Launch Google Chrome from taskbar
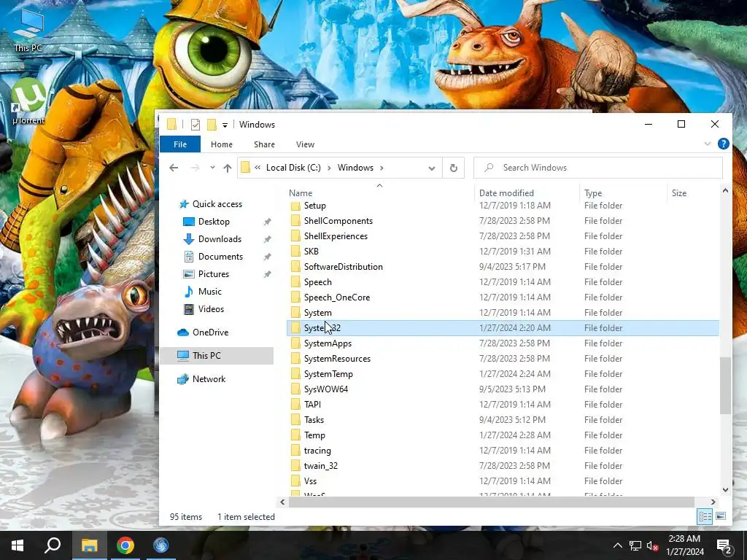The image size is (747, 560). pyautogui.click(x=125, y=545)
